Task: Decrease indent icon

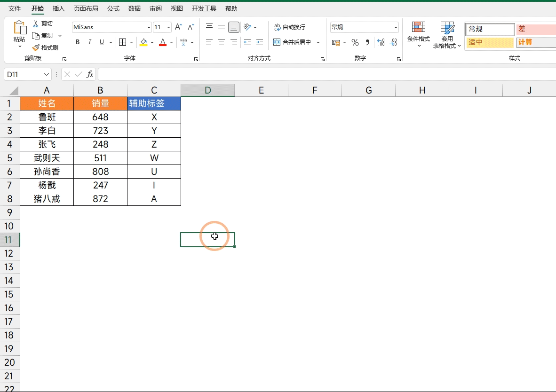Action: coord(247,42)
